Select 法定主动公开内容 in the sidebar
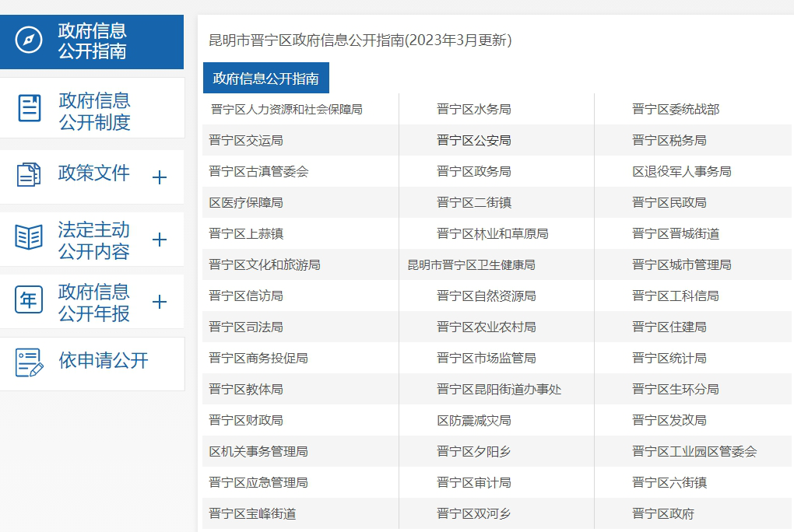Screen dimensions: 794x532 [92, 240]
